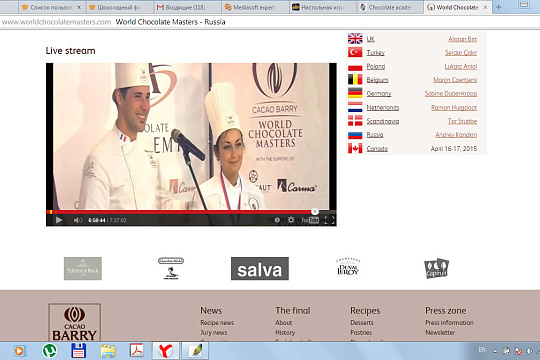Click the salva sponsor logo
The width and height of the screenshot is (540, 360).
coord(260,268)
